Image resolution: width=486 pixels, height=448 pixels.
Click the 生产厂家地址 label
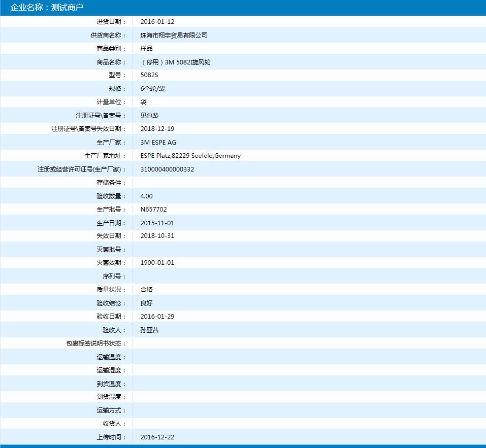tap(105, 156)
